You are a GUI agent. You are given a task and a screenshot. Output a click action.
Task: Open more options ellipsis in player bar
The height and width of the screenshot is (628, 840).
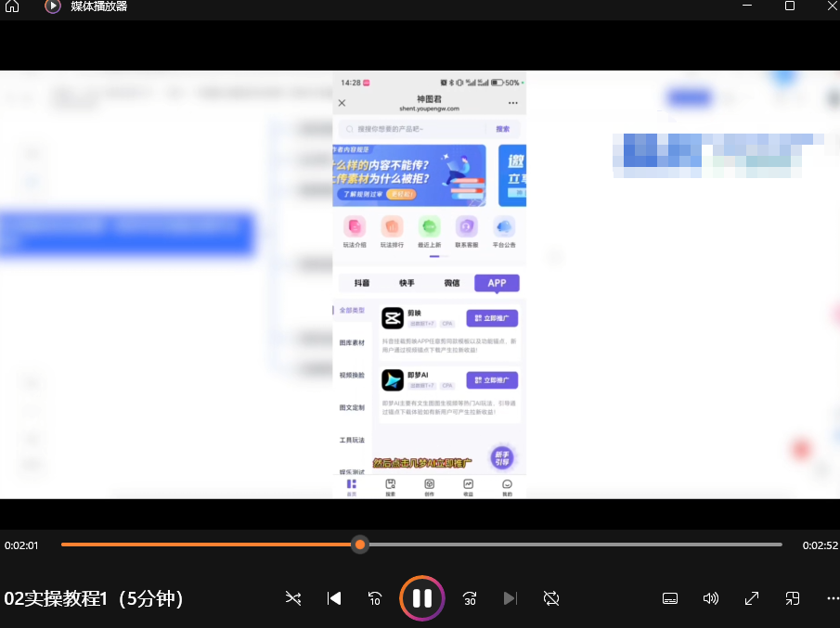click(x=833, y=598)
